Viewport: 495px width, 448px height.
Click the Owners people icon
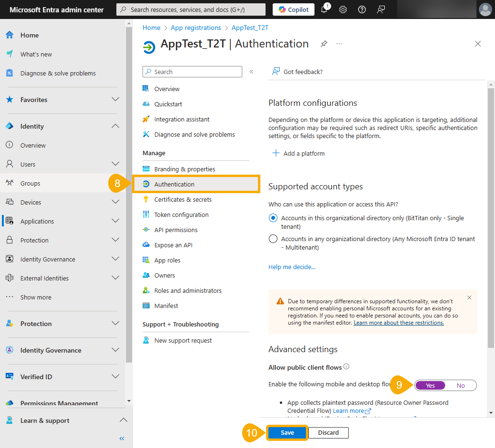pos(146,275)
